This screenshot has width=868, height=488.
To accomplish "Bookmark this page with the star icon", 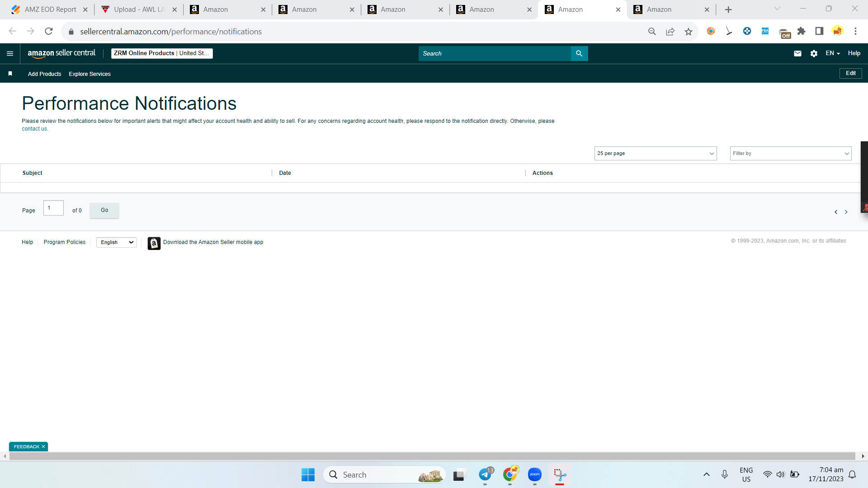I will 689,31.
